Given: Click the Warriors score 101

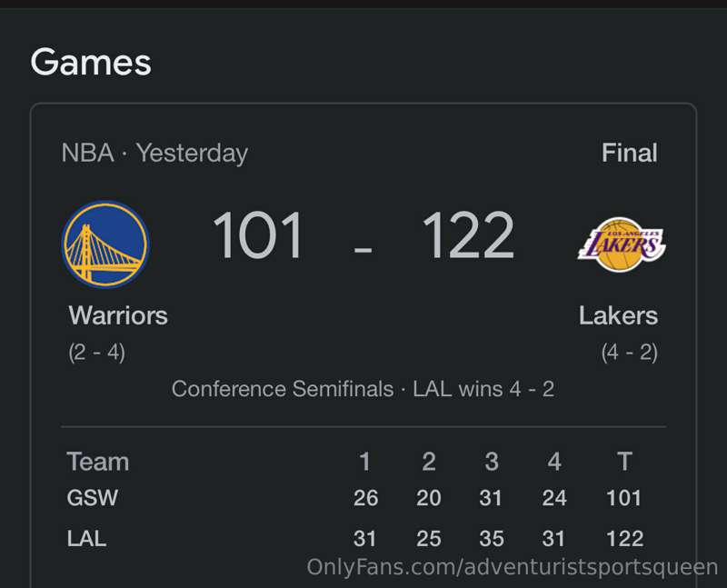Looking at the screenshot, I should 258,235.
